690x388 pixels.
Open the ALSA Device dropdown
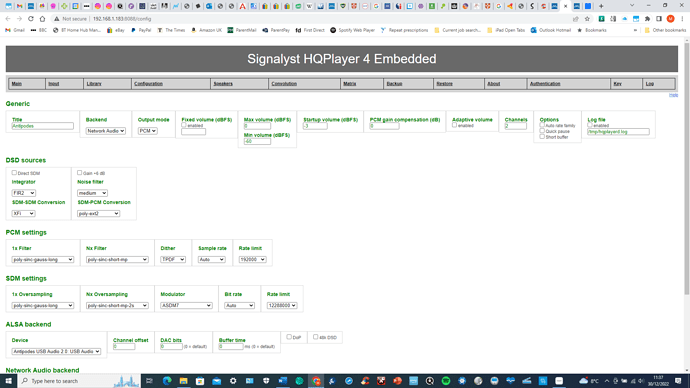[x=56, y=351]
